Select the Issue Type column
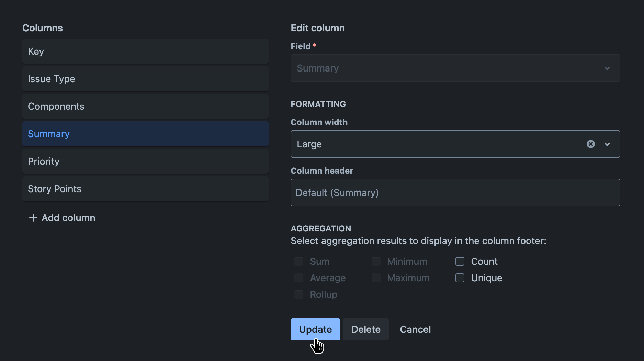This screenshot has height=361, width=644. click(145, 79)
